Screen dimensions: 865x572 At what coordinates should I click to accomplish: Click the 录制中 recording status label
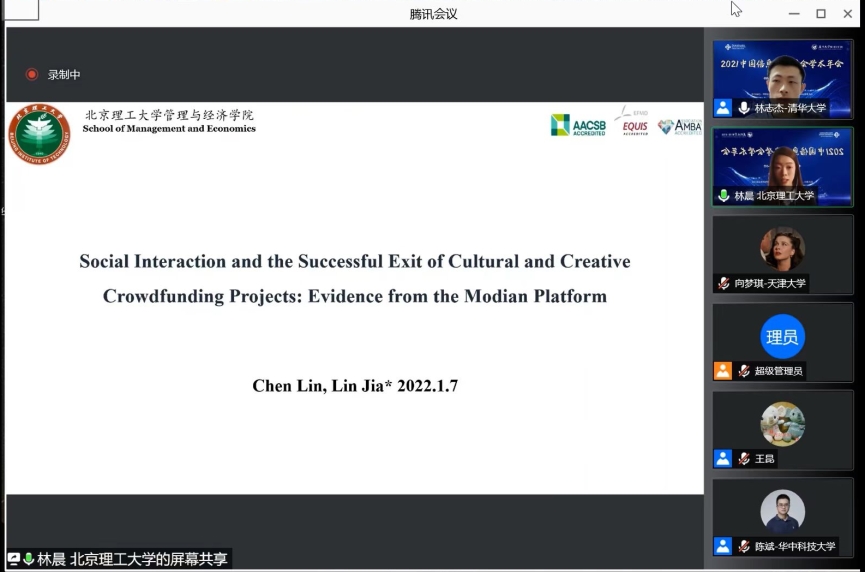65,74
